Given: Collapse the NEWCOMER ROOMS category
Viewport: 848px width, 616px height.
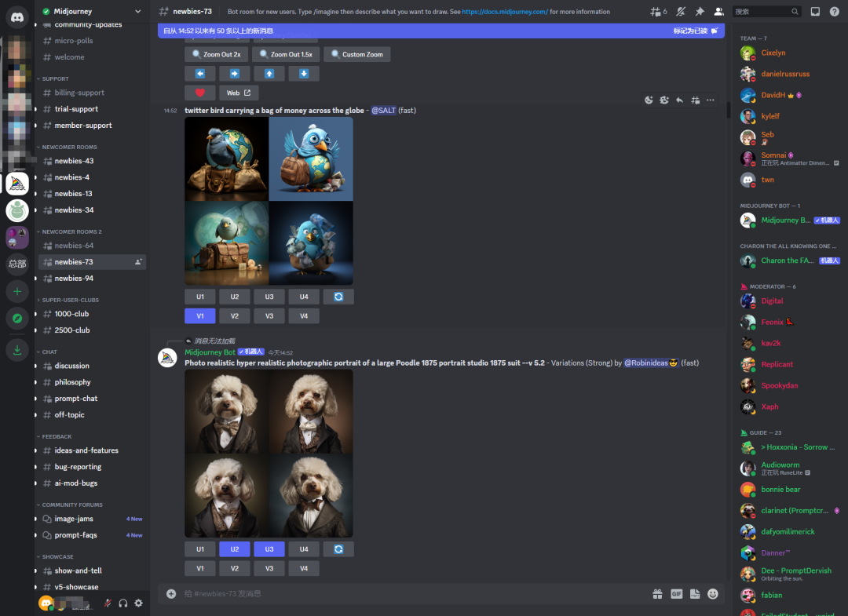Looking at the screenshot, I should coord(69,147).
